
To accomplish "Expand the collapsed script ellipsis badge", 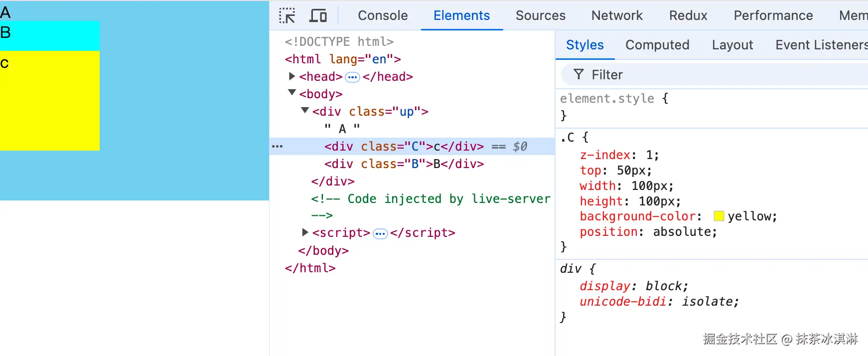I will pyautogui.click(x=380, y=233).
